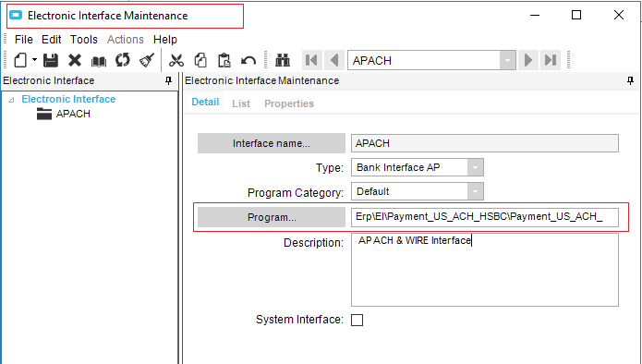Pin the Electronic Interface tree panel

click(168, 80)
